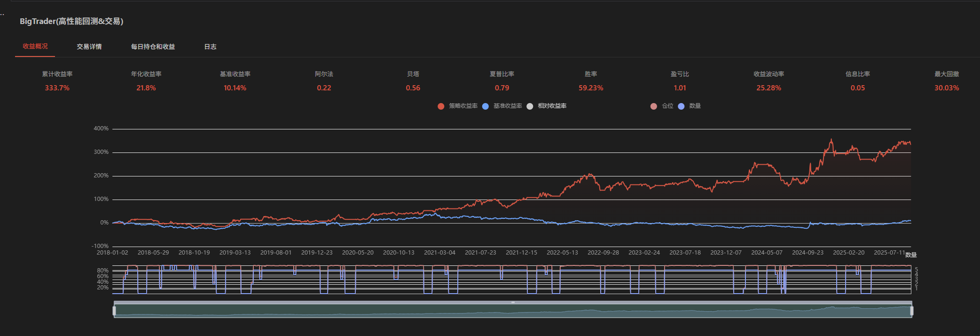
Task: Click the blue 基准收益率 legend dot
Action: (x=486, y=106)
